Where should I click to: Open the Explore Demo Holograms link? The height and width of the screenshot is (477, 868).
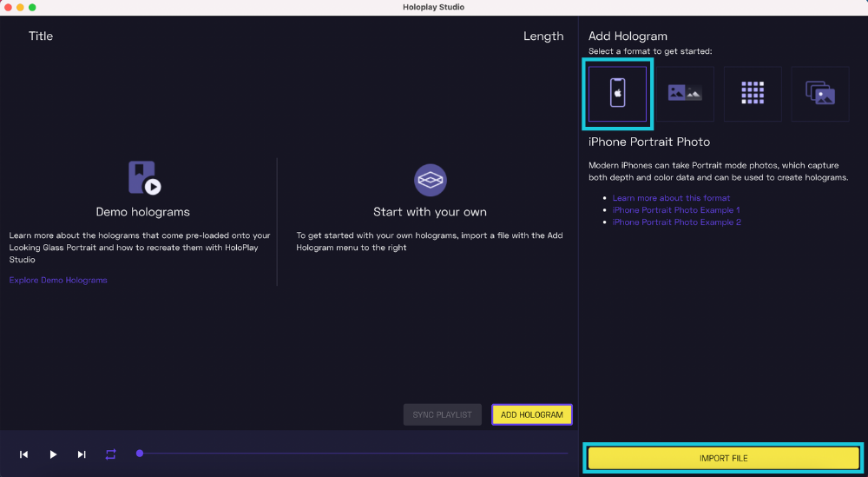point(58,281)
